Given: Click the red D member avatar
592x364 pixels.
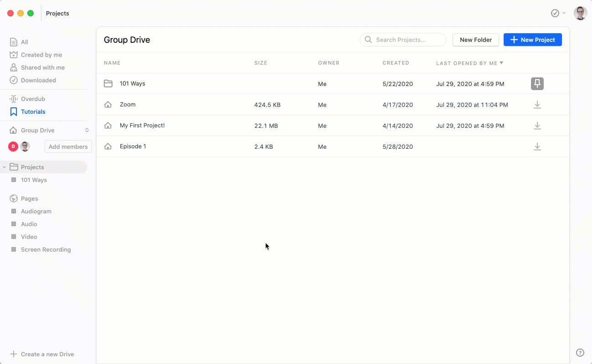Looking at the screenshot, I should tap(13, 147).
